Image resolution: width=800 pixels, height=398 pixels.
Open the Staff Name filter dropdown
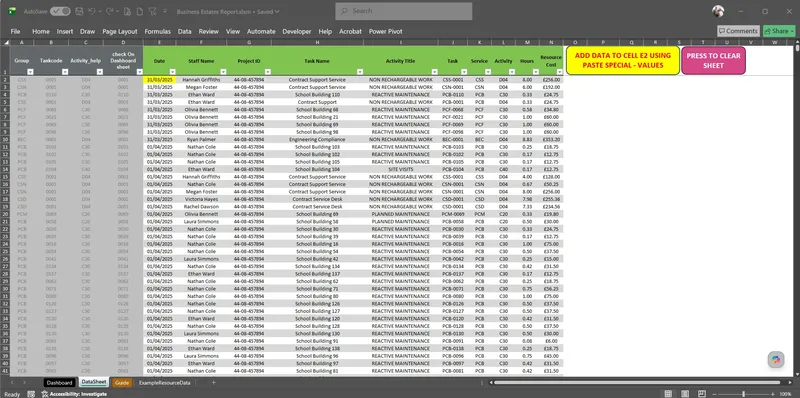coord(222,72)
